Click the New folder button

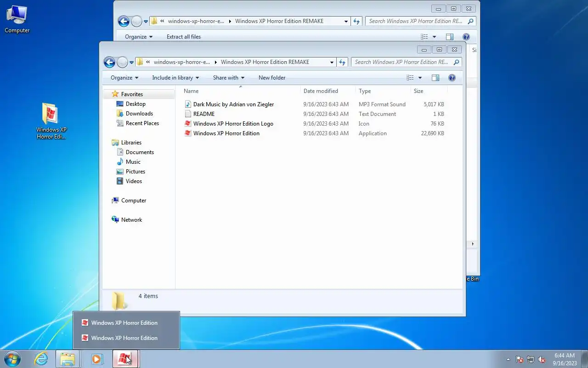point(272,78)
